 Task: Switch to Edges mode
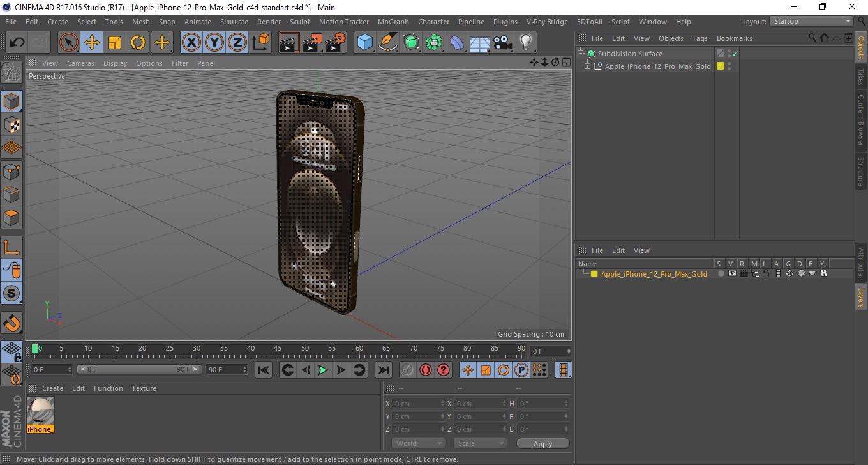11,194
